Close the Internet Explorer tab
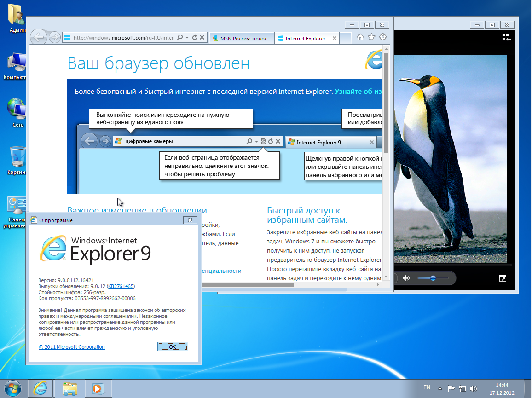This screenshot has width=532, height=398. (x=335, y=38)
